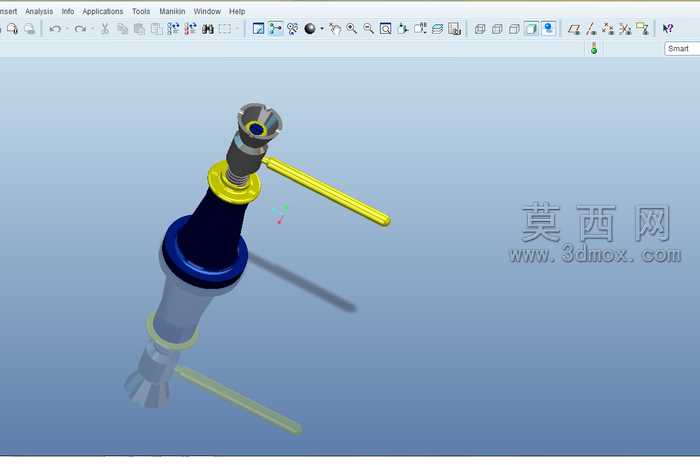Select Shading display style
The width and height of the screenshot is (700, 465).
coord(531,29)
